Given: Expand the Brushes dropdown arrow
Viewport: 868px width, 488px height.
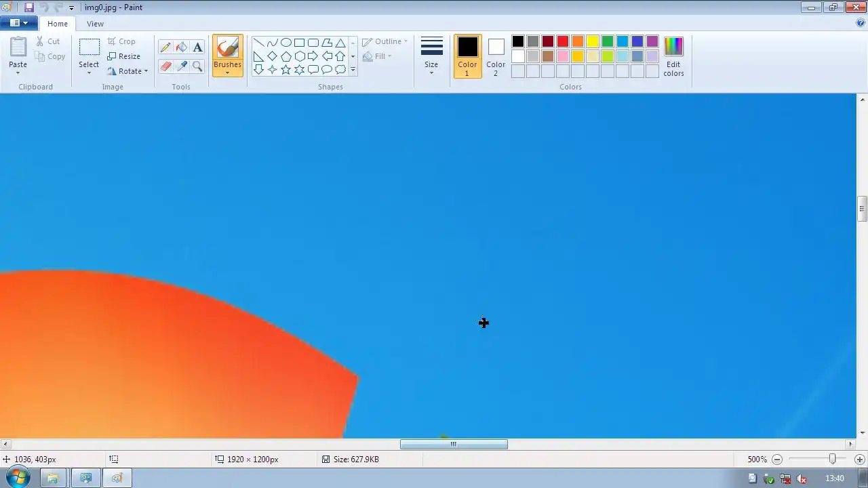Looking at the screenshot, I should 227,73.
